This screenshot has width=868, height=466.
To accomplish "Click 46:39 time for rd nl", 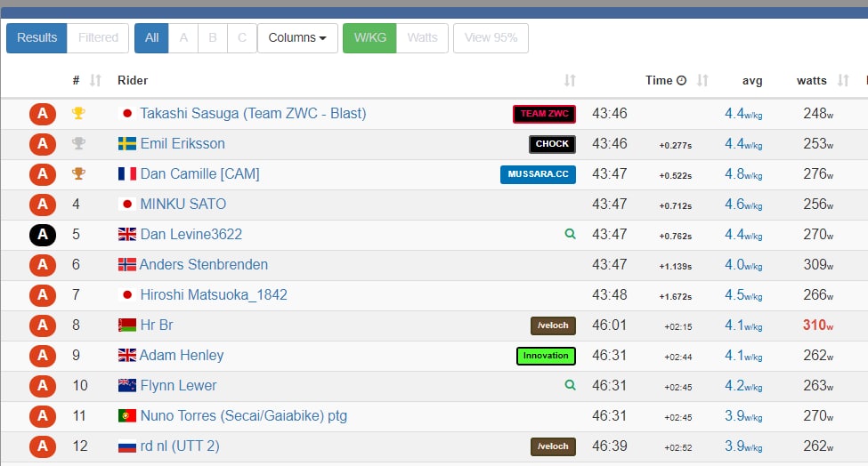I will click(610, 446).
